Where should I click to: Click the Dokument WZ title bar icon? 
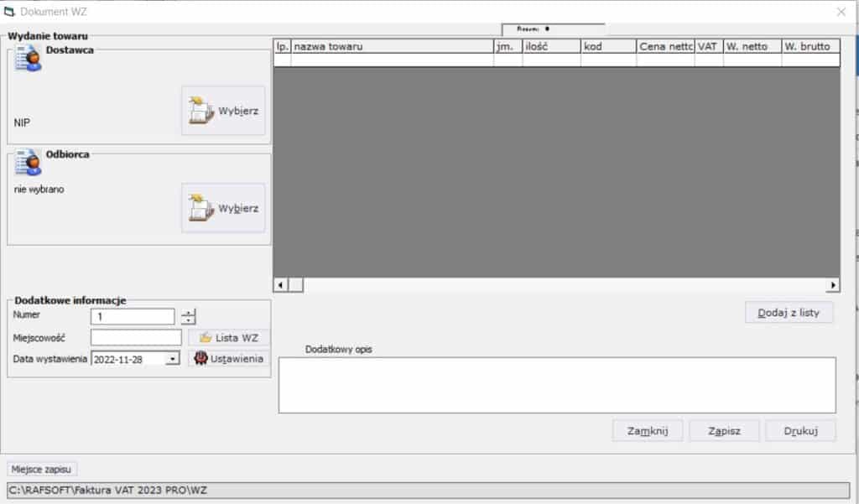point(11,12)
